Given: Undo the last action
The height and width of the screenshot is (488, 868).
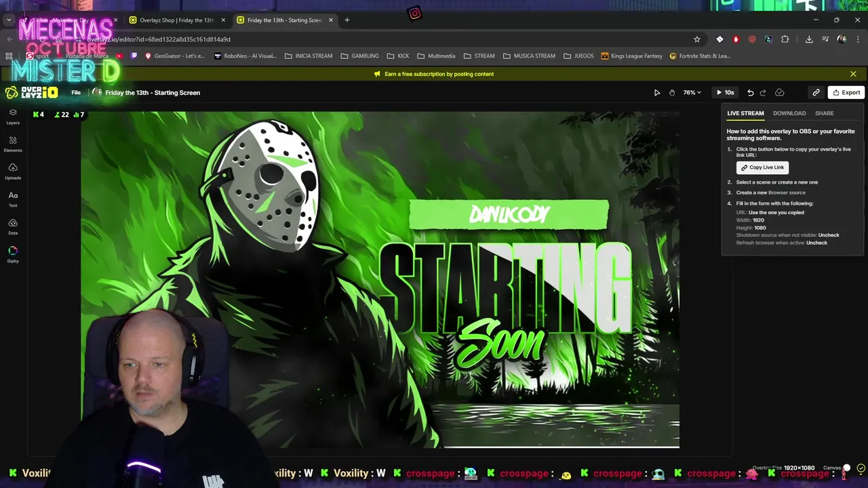Looking at the screenshot, I should click(x=750, y=93).
